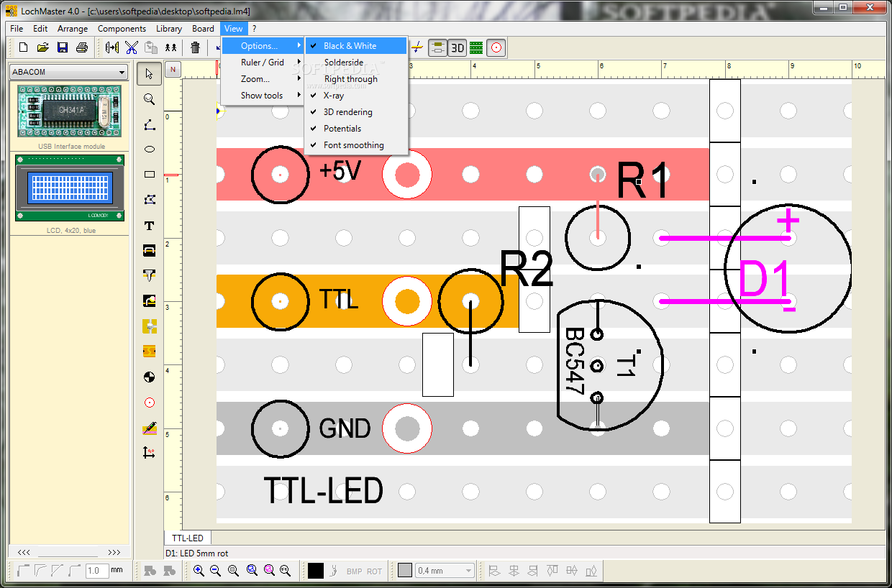Select the solder pin tool

(x=149, y=275)
